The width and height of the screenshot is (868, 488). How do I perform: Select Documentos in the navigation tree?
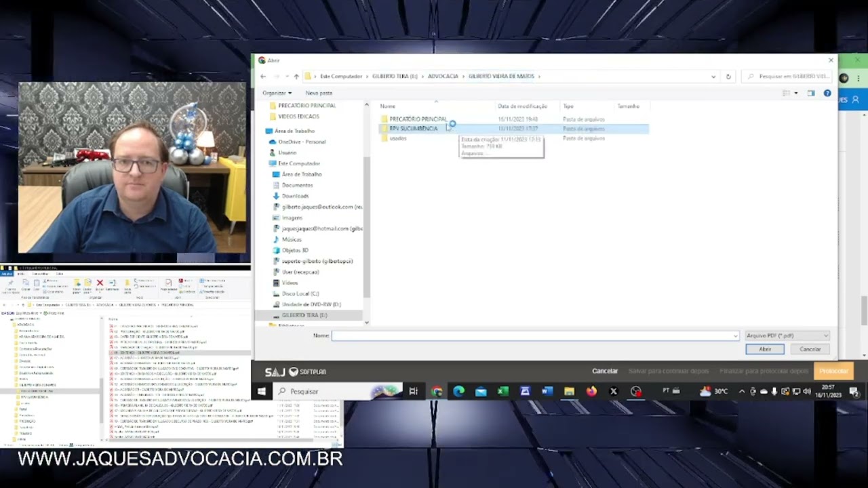(297, 185)
